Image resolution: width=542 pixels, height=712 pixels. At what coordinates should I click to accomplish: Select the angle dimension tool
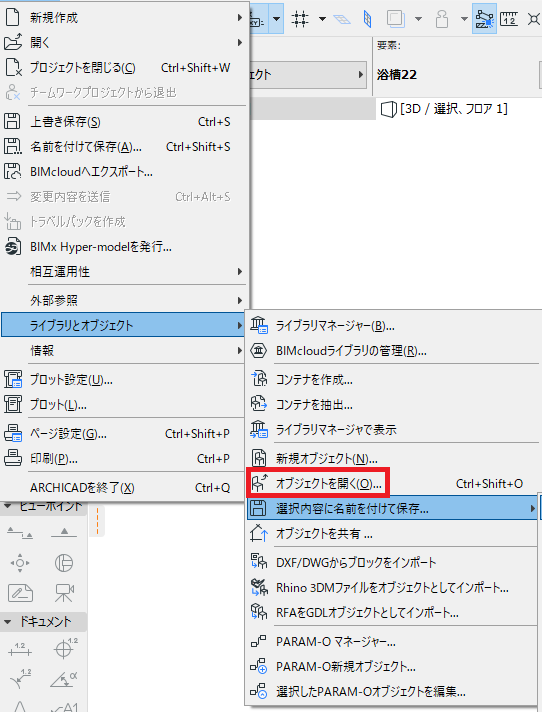tap(64, 680)
